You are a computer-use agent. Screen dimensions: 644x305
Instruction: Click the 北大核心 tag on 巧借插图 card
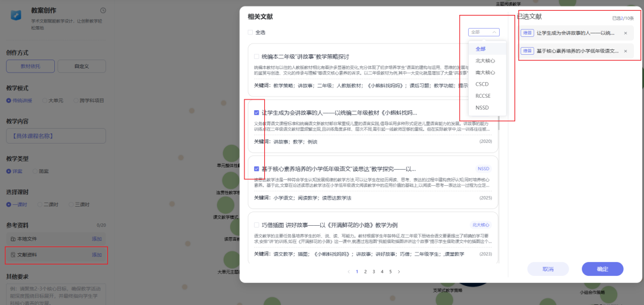pos(481,225)
